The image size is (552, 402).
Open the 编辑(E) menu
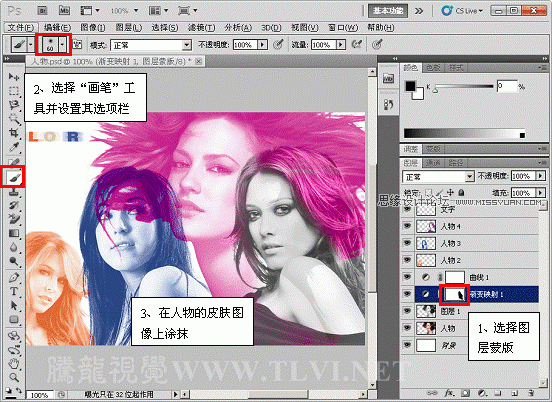tap(57, 27)
